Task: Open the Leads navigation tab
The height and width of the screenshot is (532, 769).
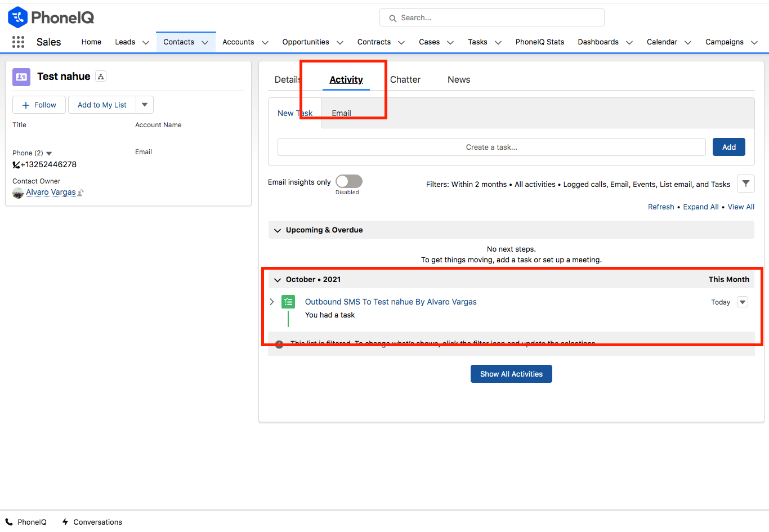Action: 125,42
